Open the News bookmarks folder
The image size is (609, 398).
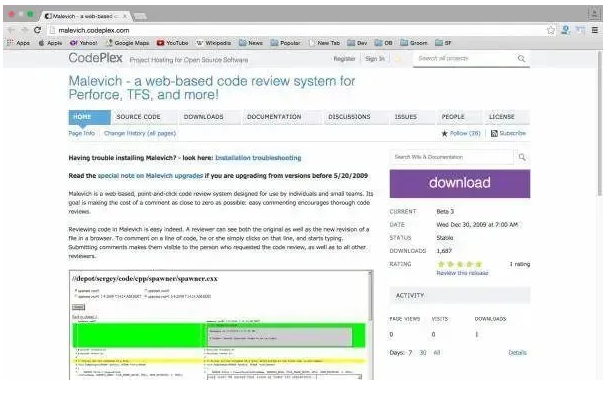251,43
